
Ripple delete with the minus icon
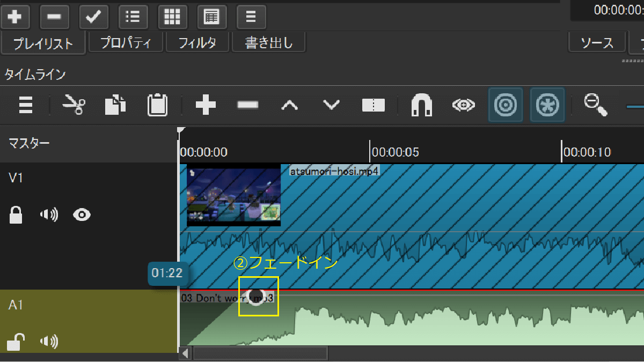(x=247, y=105)
